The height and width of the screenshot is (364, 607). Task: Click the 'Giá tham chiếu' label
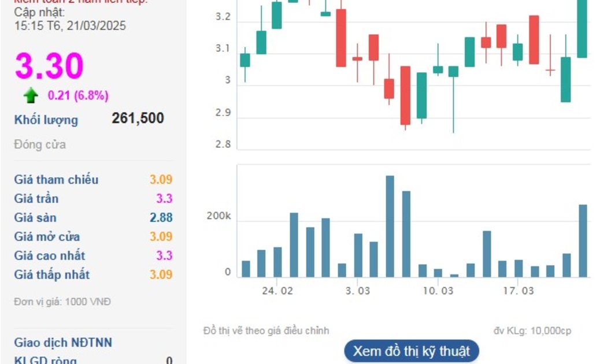[56, 180]
